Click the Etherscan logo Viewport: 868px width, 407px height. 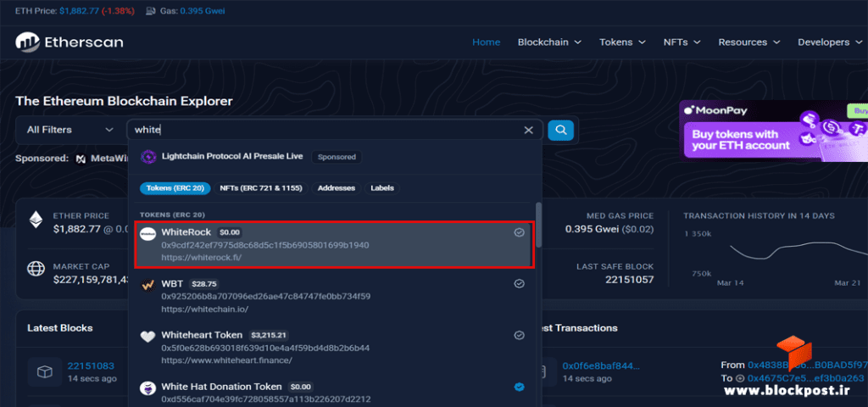click(70, 42)
